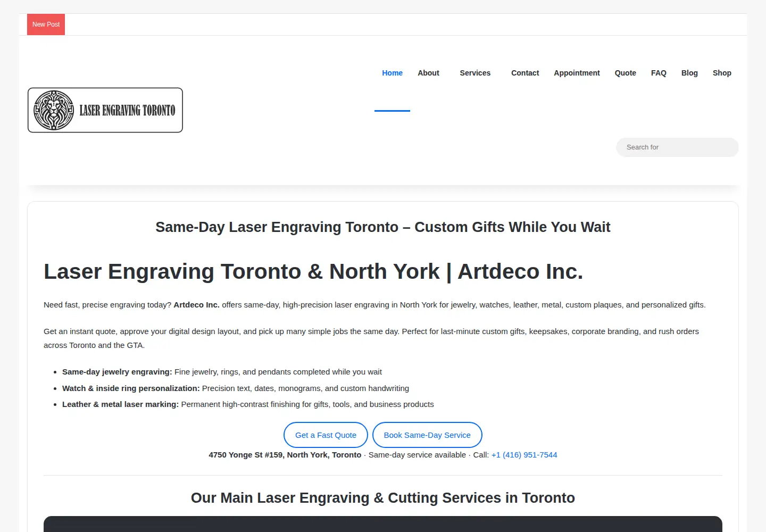This screenshot has width=766, height=532.
Task: Click the Same-Day Laser Engraving Toronto heading
Action: (383, 227)
